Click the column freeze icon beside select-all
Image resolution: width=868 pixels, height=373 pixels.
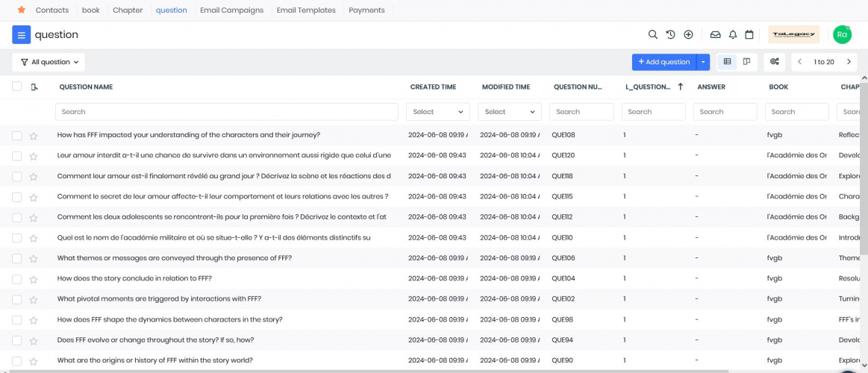[x=34, y=87]
